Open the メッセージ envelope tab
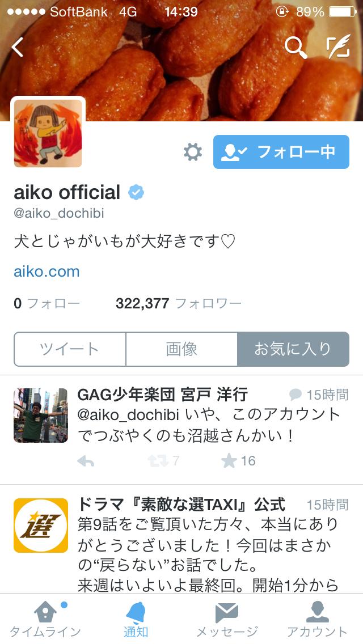Screen dimensions: 363x644 tap(227, 621)
